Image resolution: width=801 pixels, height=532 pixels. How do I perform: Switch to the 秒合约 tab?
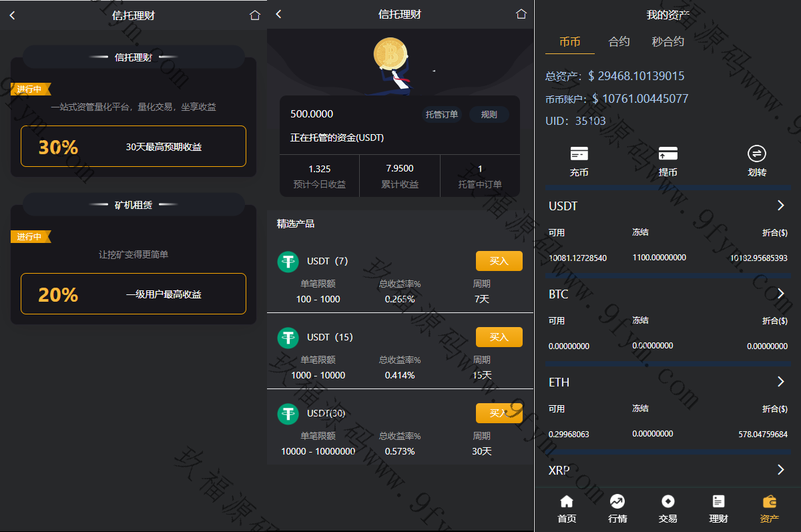667,41
